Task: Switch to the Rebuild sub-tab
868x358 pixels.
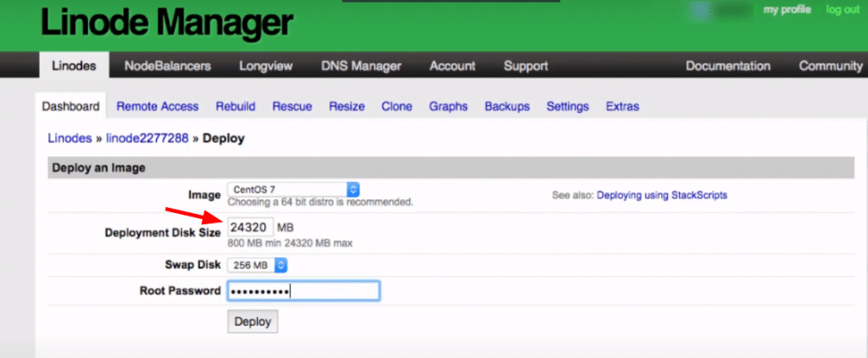Action: pos(236,106)
